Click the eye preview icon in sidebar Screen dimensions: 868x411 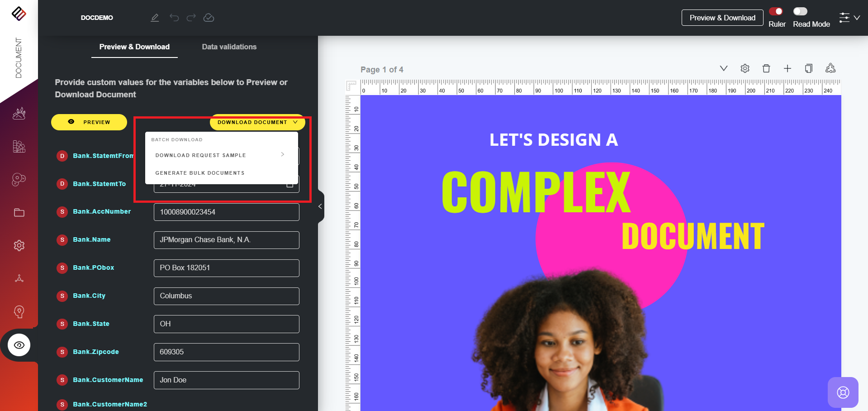click(19, 345)
